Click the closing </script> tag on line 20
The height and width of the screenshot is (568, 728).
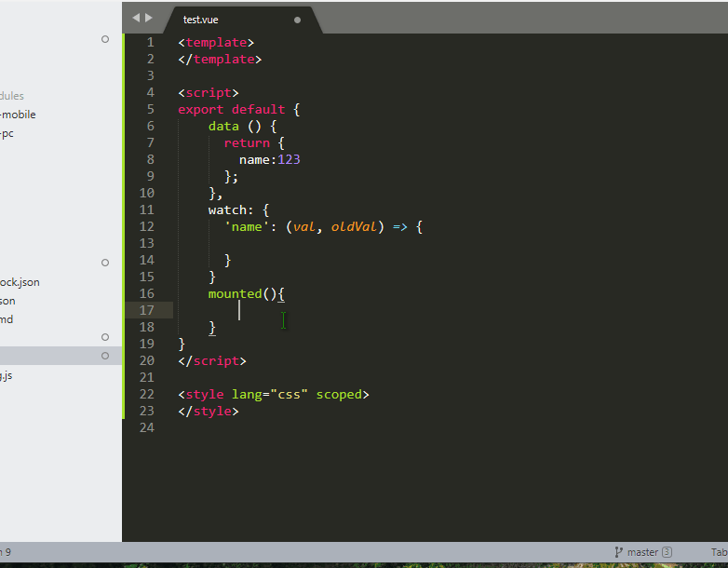(x=212, y=361)
